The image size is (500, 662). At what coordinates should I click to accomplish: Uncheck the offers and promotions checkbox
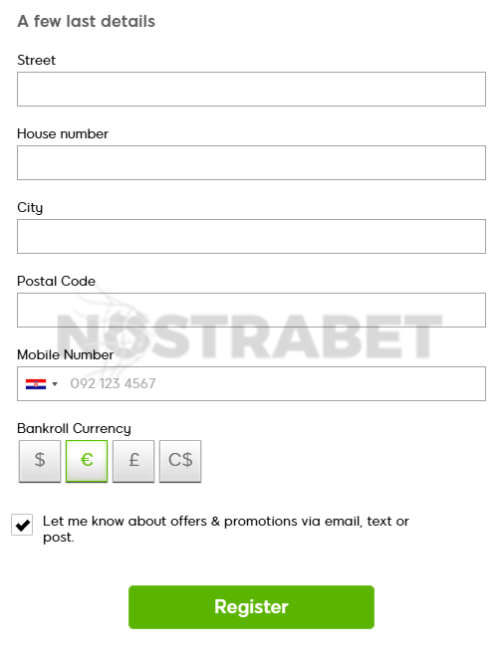pos(22,525)
